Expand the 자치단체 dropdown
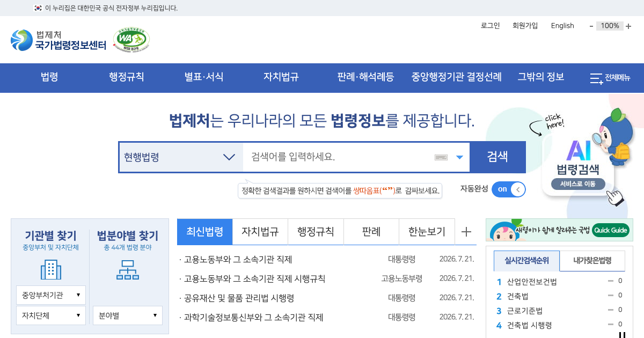The width and height of the screenshot is (644, 338). pyautogui.click(x=51, y=315)
